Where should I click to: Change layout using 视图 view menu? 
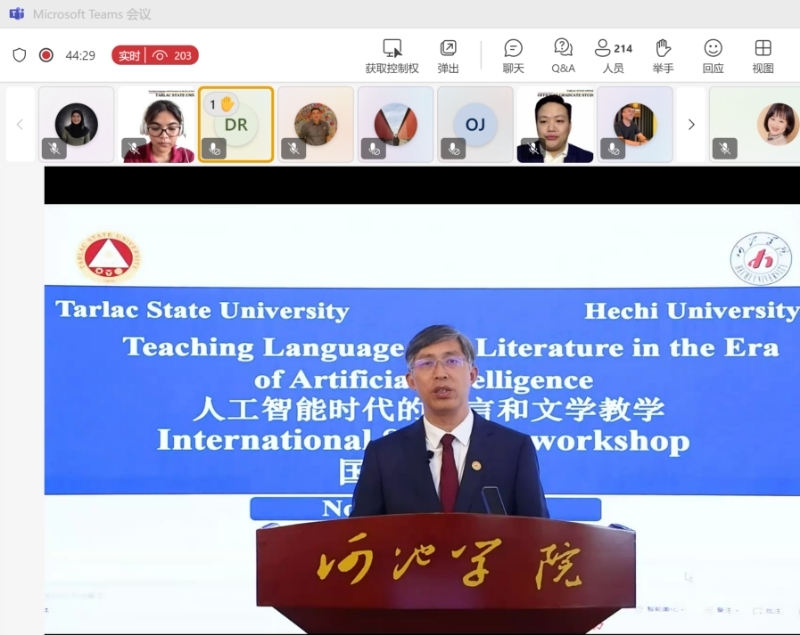point(763,48)
